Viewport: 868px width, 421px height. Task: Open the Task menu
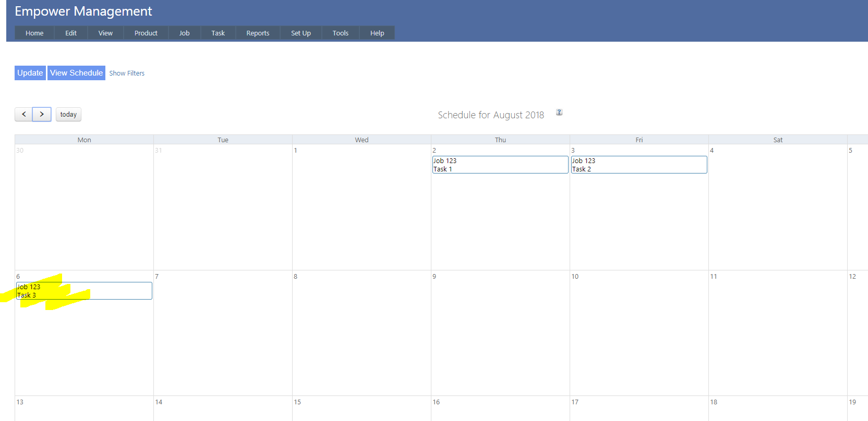[x=218, y=33]
